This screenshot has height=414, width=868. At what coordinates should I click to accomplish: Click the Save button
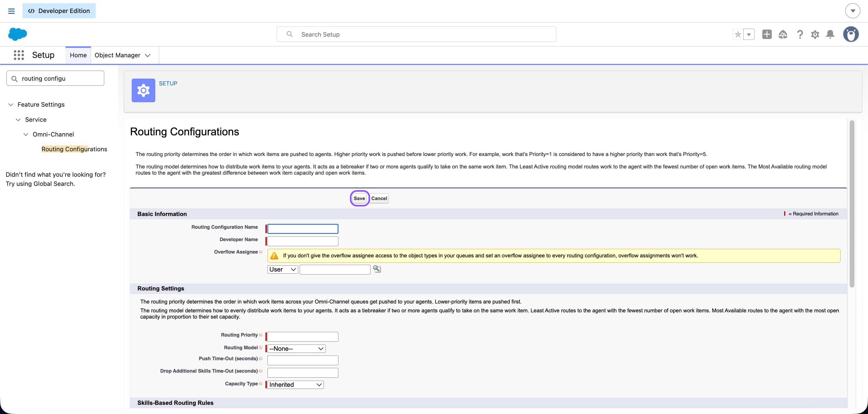pyautogui.click(x=359, y=198)
